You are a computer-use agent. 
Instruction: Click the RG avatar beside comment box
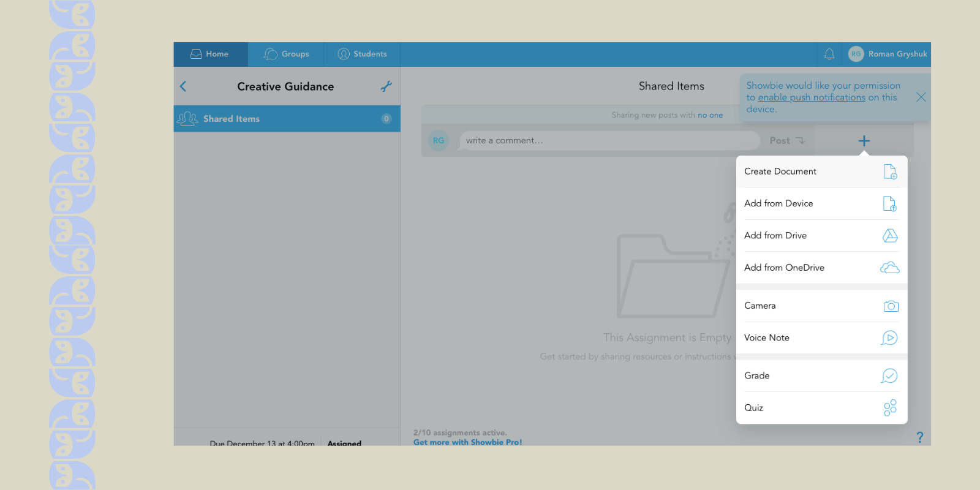[439, 141]
